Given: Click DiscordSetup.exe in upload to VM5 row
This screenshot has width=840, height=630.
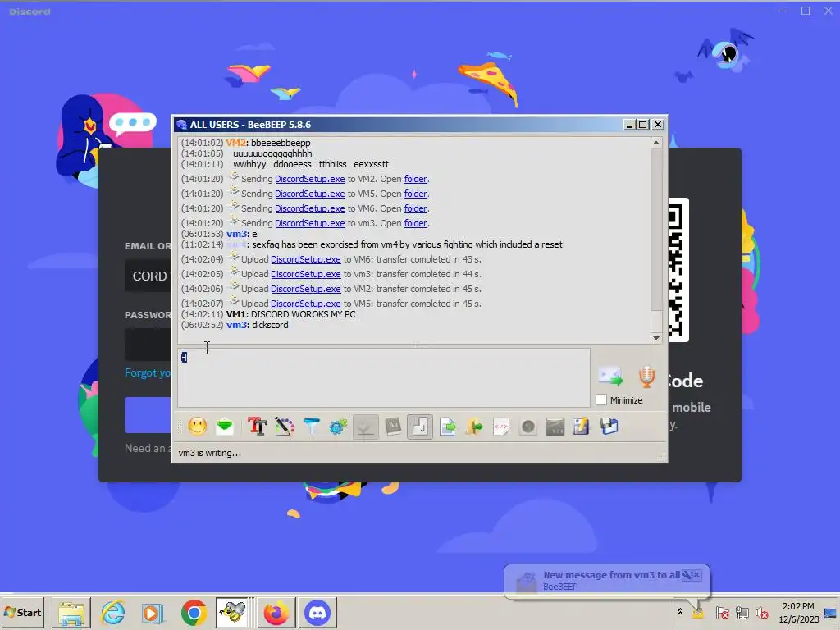Looking at the screenshot, I should tap(305, 304).
